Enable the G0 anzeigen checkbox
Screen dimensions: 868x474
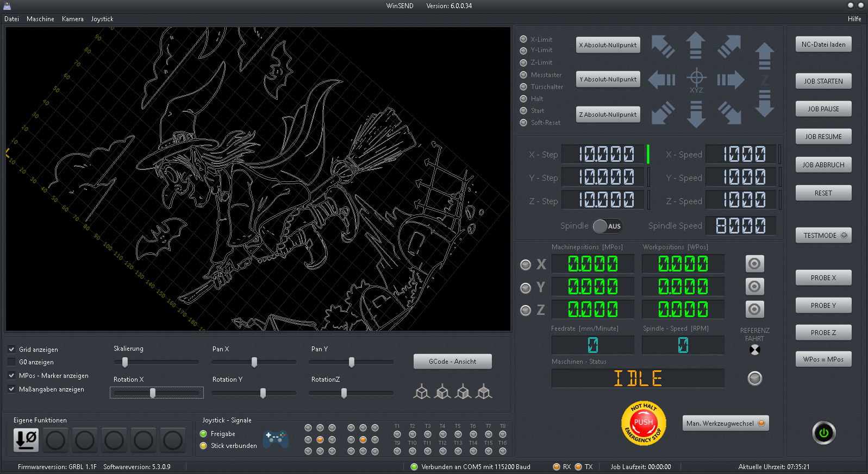(x=11, y=362)
